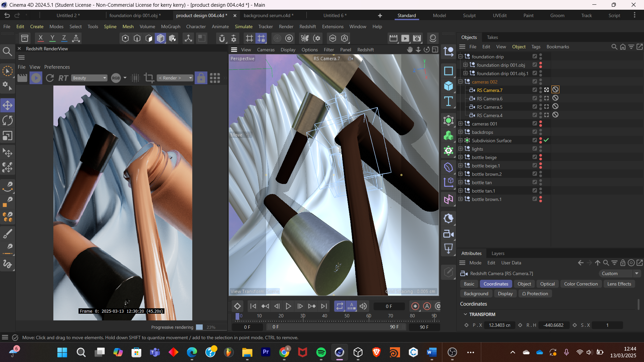Click the Background attribute button
Image resolution: width=644 pixels, height=362 pixels.
[476, 294]
